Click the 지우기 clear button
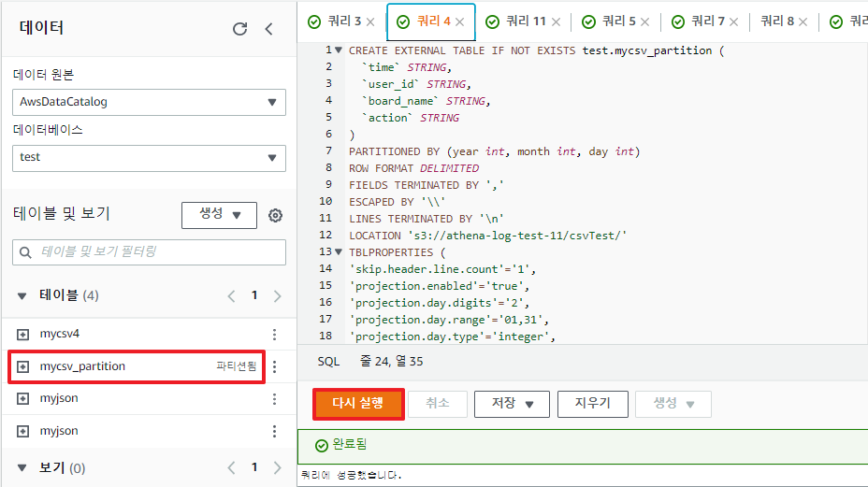868x487 pixels. pos(593,404)
